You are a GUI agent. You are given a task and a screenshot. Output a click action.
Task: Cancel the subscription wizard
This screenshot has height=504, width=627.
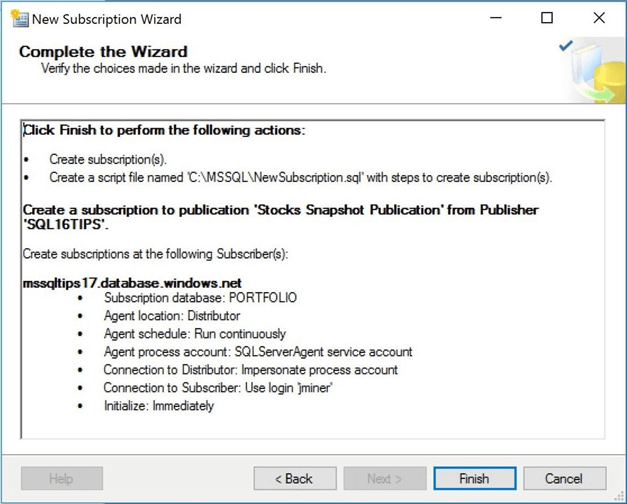(x=563, y=479)
